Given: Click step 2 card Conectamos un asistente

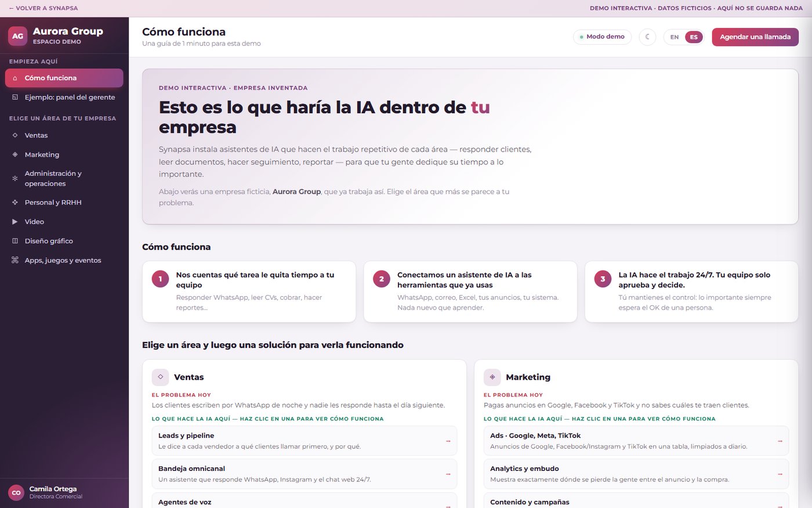Looking at the screenshot, I should point(470,291).
